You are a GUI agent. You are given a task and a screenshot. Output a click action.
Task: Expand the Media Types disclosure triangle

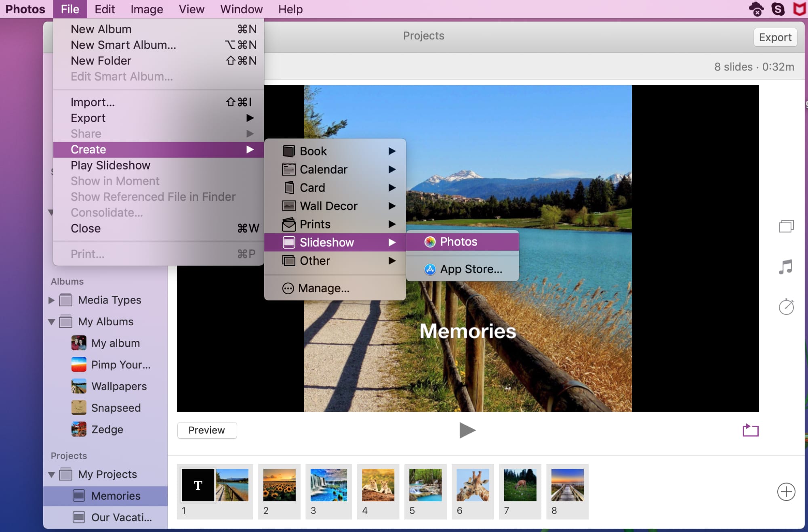tap(51, 300)
